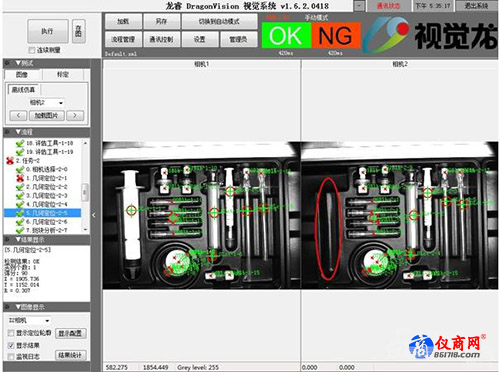
Task: Click the next image arrow button
Action: 75,116
